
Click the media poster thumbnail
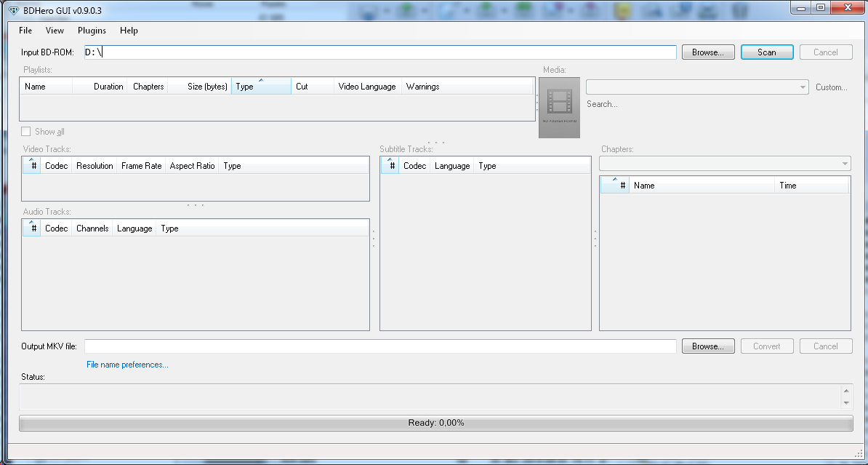[559, 108]
